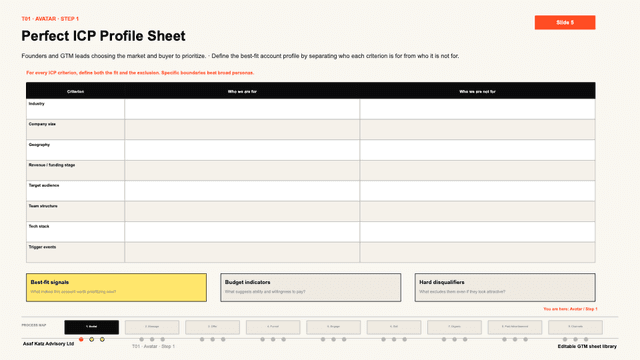This screenshot has height=360, width=640.
Task: Click Revenue / funding stage 'Who we are for' cell
Action: pos(242,170)
